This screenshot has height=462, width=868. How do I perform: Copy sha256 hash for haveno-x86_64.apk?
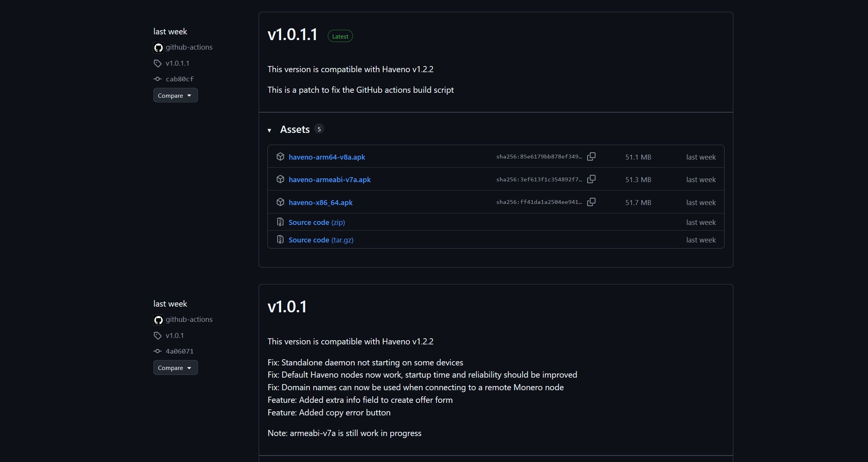coord(591,202)
